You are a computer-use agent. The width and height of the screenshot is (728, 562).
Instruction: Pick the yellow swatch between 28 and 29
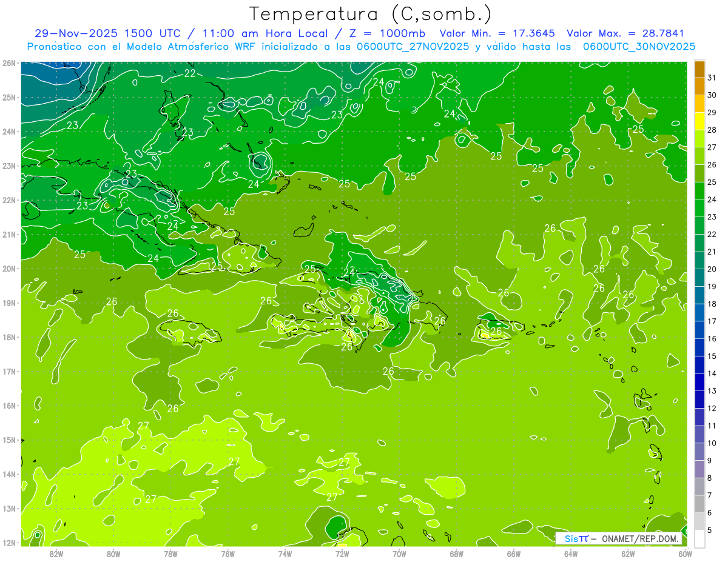699,121
